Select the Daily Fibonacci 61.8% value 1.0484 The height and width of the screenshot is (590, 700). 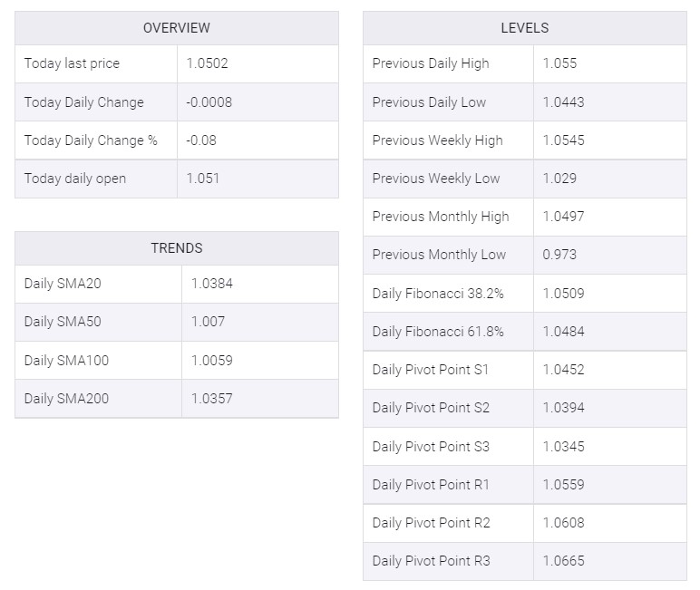pos(563,331)
